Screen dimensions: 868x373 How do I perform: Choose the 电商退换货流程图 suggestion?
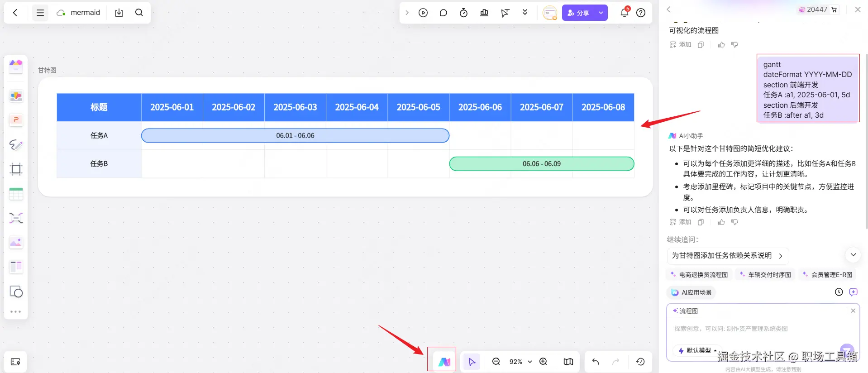700,275
